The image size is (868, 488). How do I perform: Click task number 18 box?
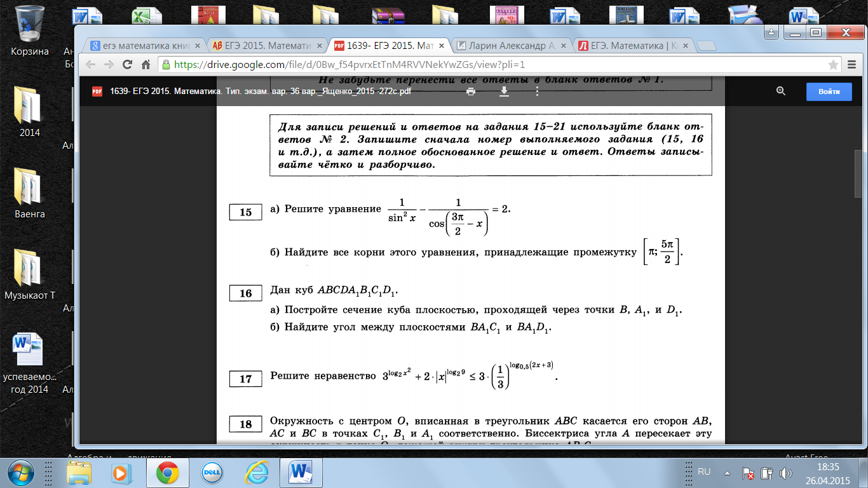[x=245, y=424]
